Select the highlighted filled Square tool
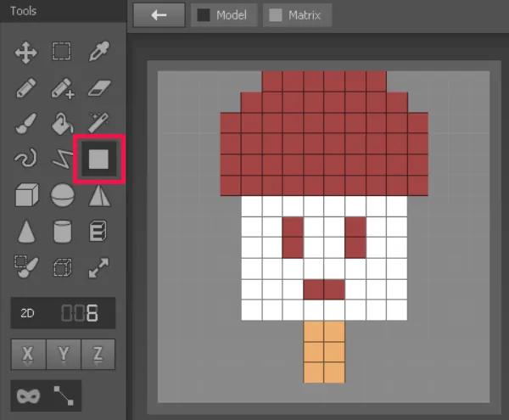 (98, 159)
